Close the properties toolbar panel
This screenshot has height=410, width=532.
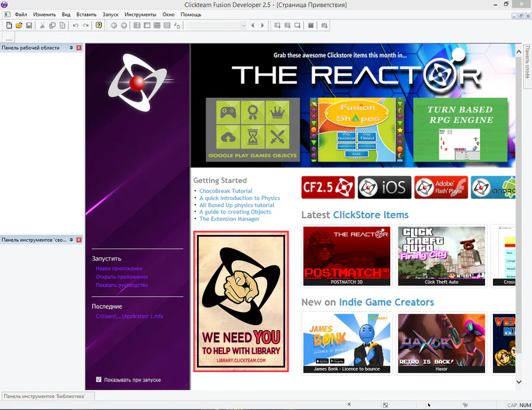tap(79, 240)
